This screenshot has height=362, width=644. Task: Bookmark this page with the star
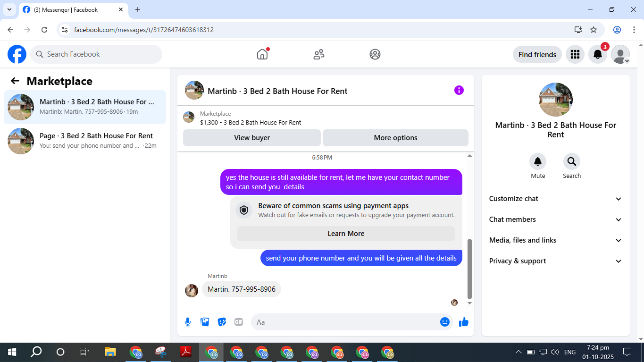tap(594, 30)
